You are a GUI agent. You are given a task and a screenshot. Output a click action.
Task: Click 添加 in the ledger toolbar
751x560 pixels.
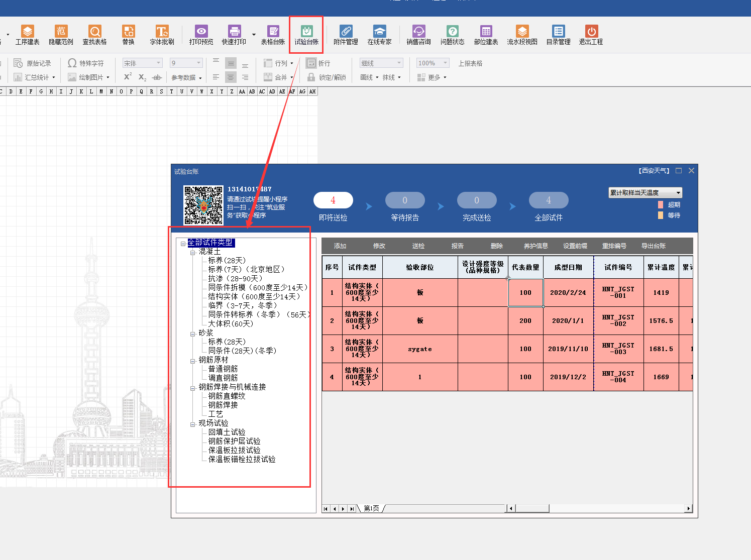click(x=340, y=246)
